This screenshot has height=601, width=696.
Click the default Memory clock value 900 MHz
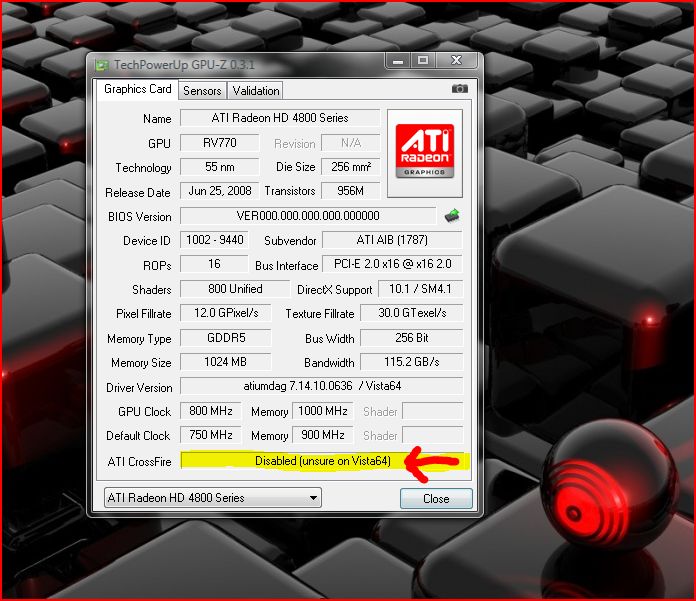[323, 435]
